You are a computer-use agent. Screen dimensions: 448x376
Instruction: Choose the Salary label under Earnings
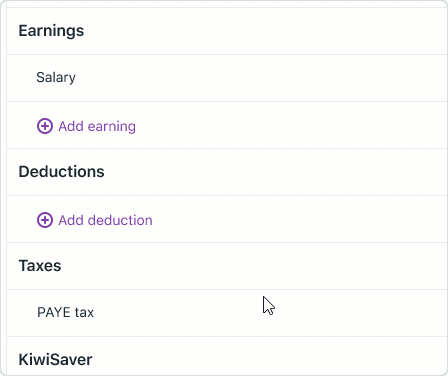[x=56, y=78]
